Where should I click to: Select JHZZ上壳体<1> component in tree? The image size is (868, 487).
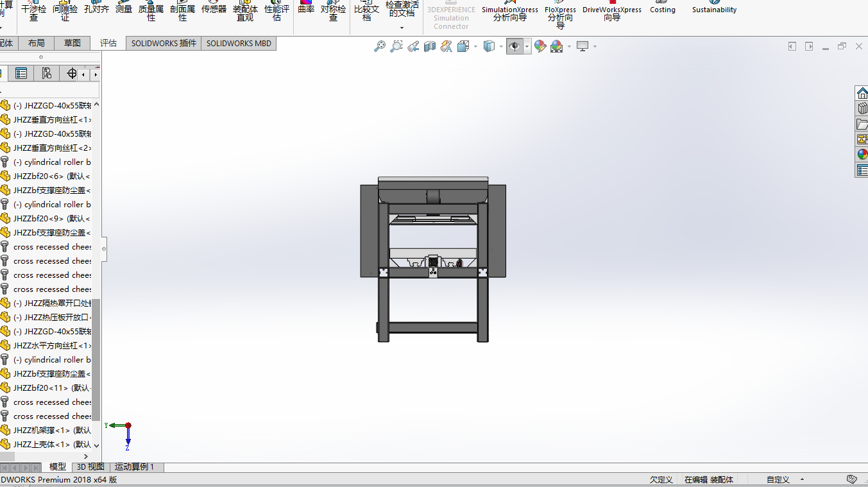[46, 444]
